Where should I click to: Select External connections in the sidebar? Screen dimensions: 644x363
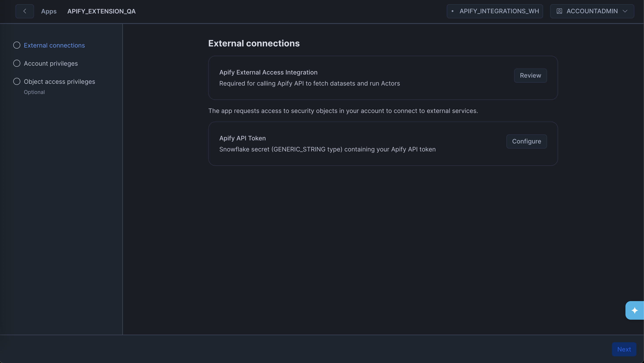tap(54, 45)
